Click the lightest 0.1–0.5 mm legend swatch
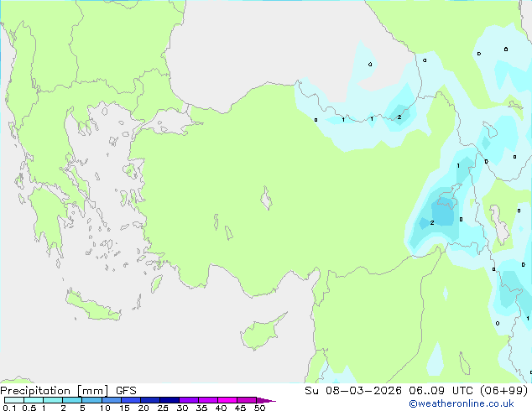Screen dimensions: 532x411 [x=14, y=400]
